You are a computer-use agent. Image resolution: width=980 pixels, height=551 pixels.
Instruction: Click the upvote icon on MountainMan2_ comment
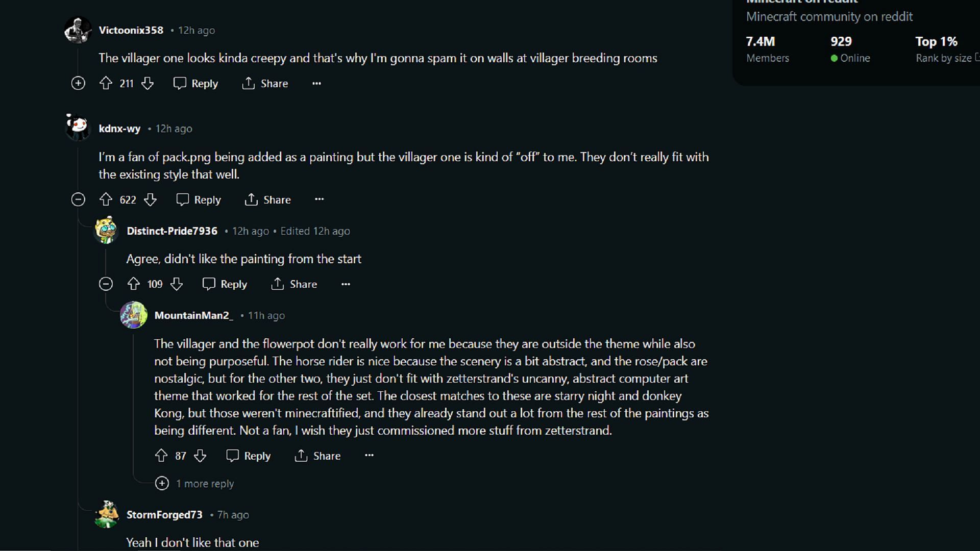coord(160,456)
